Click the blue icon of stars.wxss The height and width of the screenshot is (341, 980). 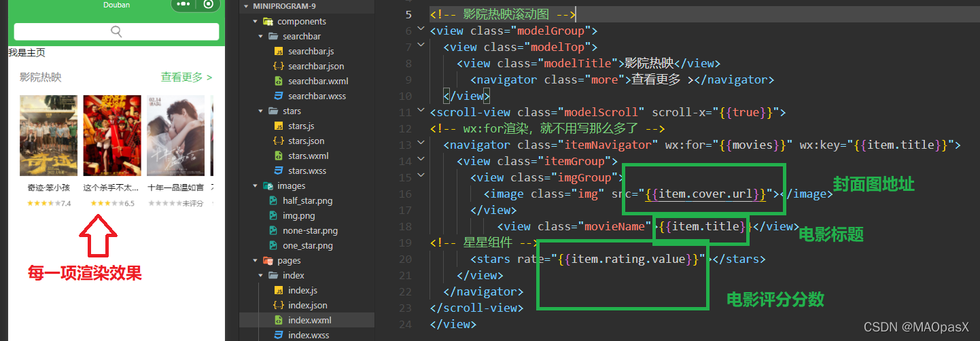278,170
